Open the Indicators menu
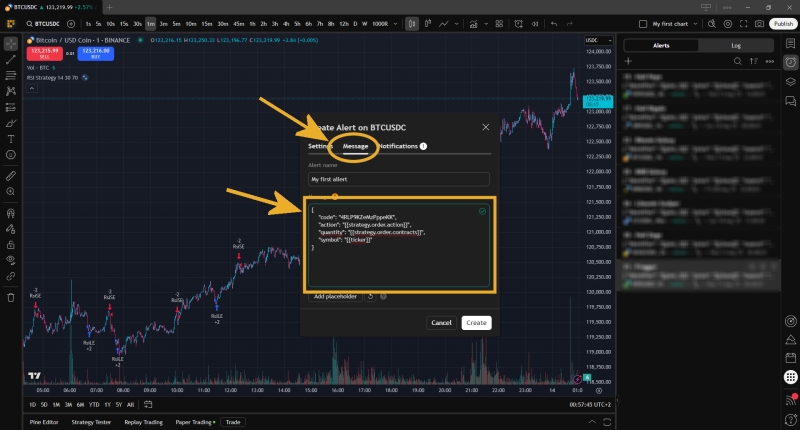 pos(473,24)
